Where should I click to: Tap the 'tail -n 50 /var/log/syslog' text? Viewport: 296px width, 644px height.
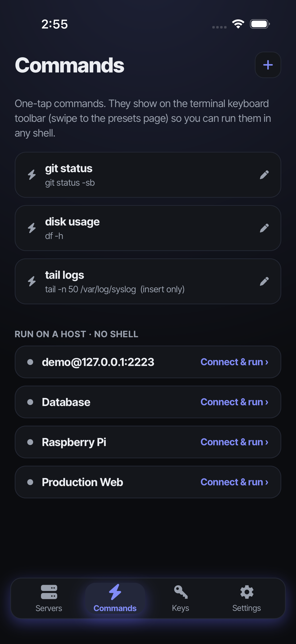(x=90, y=289)
